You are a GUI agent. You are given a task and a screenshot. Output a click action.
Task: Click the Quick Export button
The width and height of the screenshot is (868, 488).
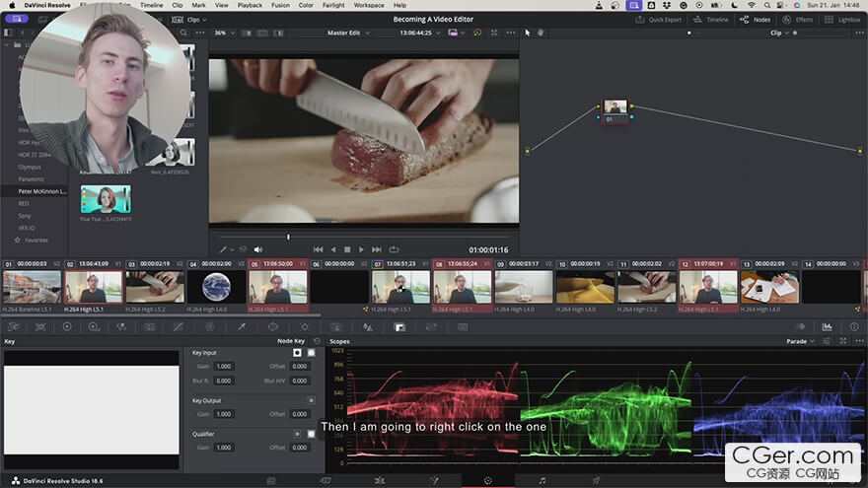pyautogui.click(x=659, y=20)
